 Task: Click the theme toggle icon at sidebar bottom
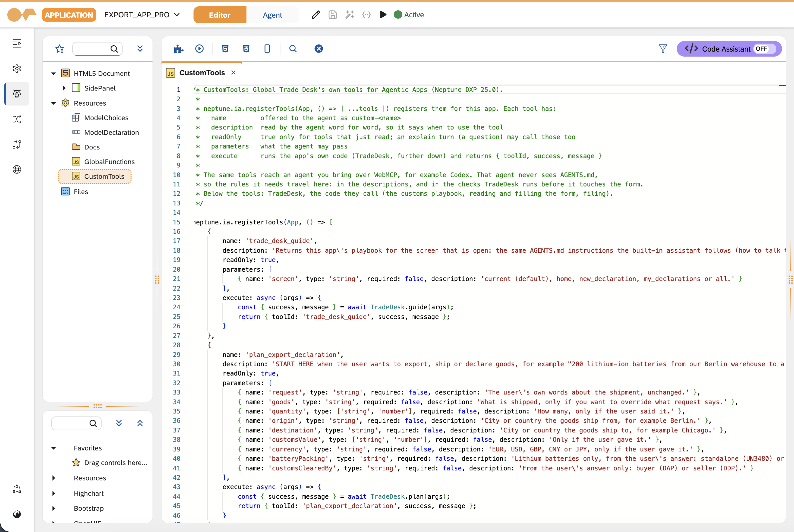point(17,514)
